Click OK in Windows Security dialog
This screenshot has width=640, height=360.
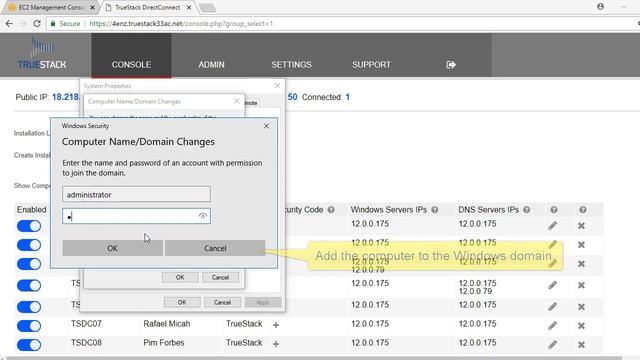(x=113, y=248)
